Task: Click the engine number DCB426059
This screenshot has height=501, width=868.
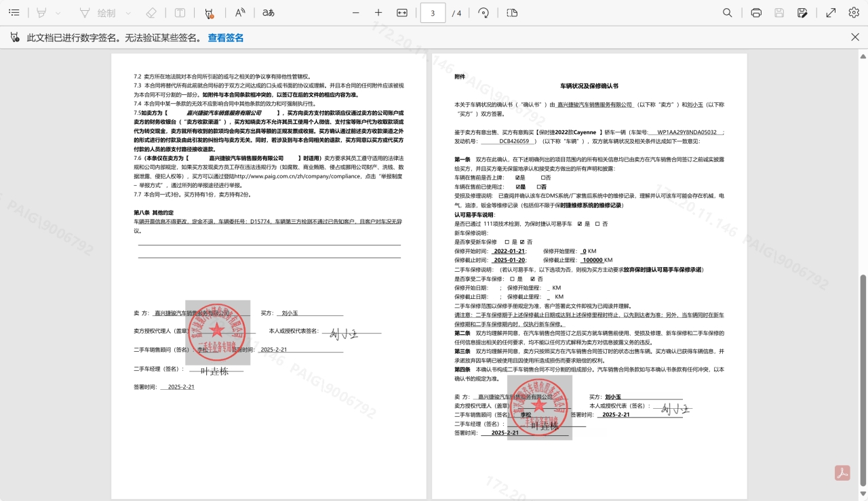Action: 514,141
